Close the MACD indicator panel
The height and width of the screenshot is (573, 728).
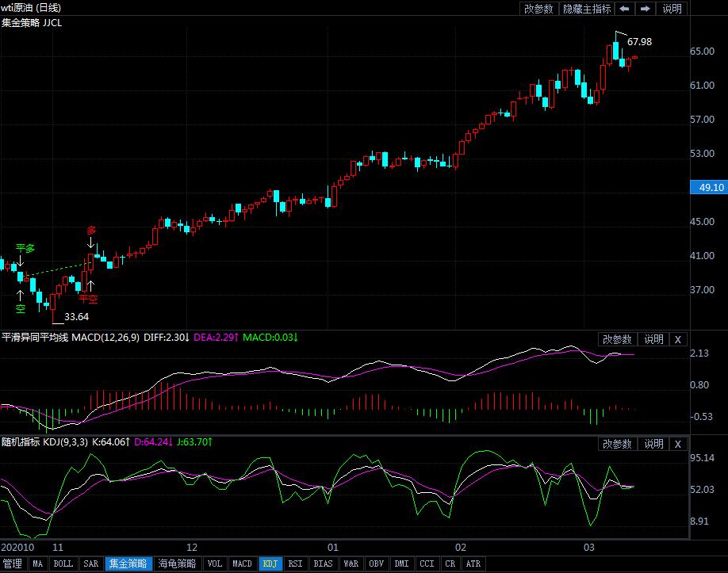[677, 339]
